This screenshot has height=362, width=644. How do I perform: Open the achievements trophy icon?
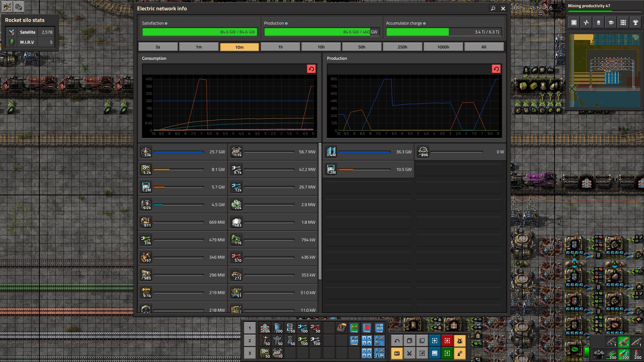tap(635, 23)
